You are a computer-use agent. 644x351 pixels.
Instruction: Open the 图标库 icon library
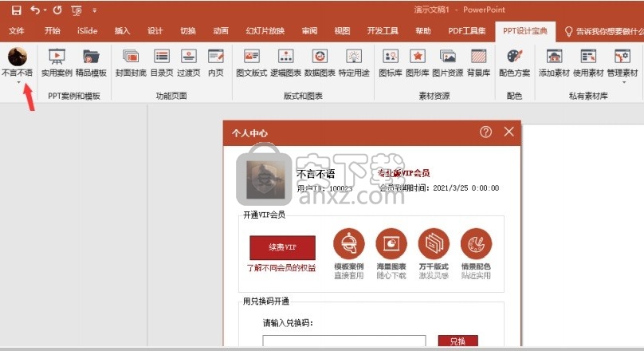click(x=391, y=63)
